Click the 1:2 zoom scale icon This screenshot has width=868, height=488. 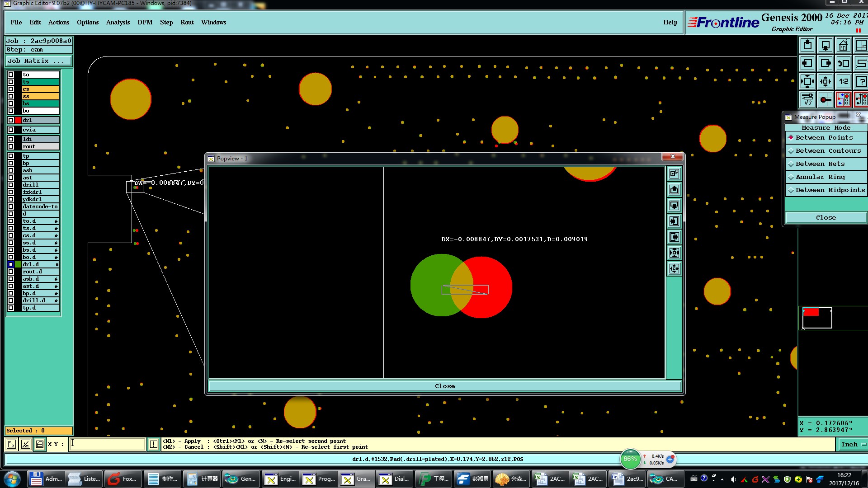tap(843, 82)
